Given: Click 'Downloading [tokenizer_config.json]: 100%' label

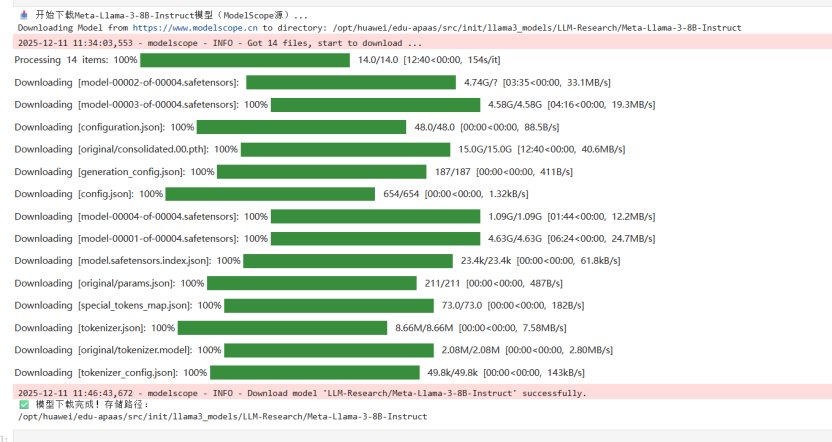Looking at the screenshot, I should 111,372.
